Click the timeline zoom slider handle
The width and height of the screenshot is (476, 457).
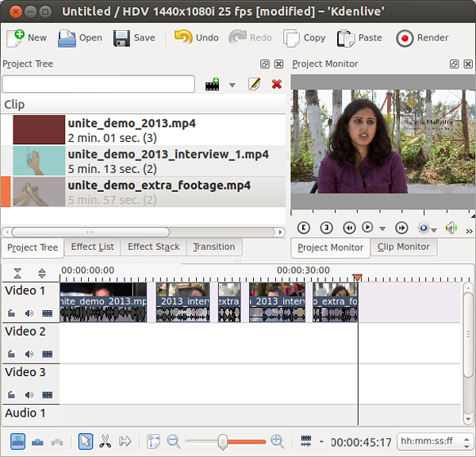[x=223, y=442]
